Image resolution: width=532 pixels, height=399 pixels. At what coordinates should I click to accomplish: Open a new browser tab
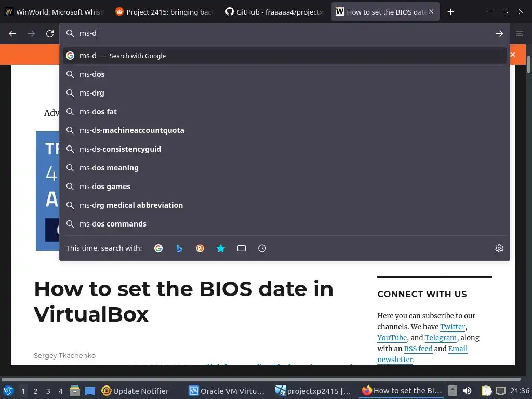(x=450, y=12)
